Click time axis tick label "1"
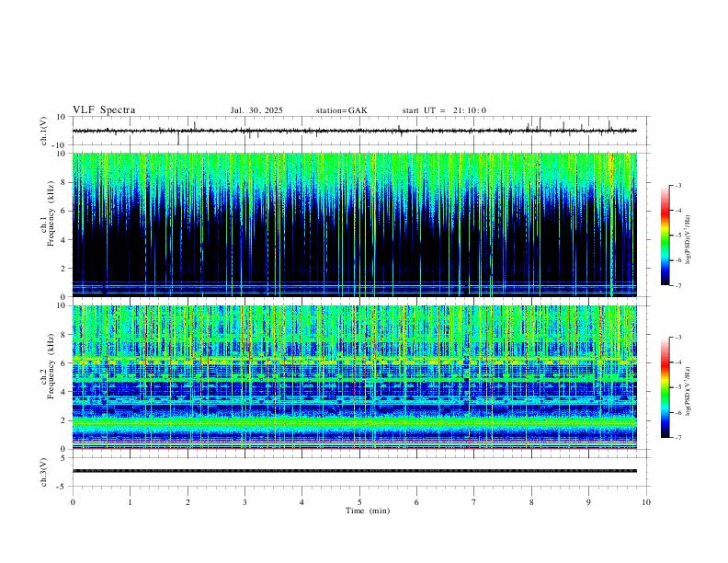Screen dimensions: 728x563 [x=130, y=502]
